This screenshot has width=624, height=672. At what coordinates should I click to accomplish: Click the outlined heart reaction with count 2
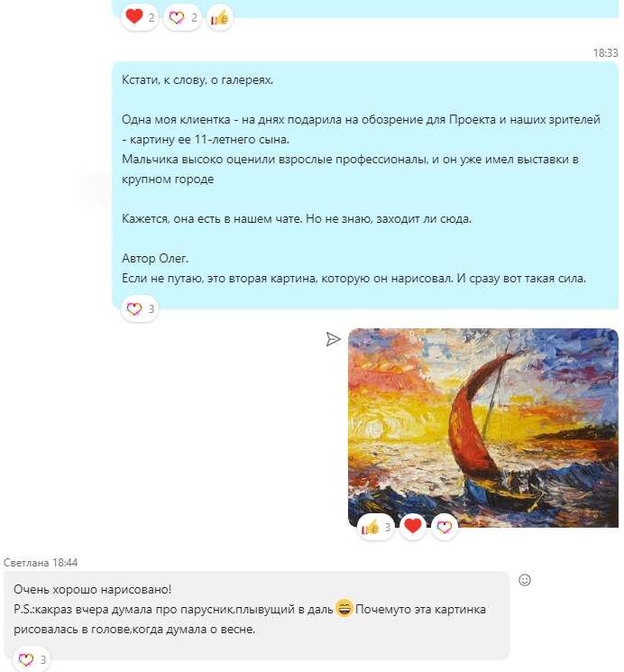(x=182, y=17)
